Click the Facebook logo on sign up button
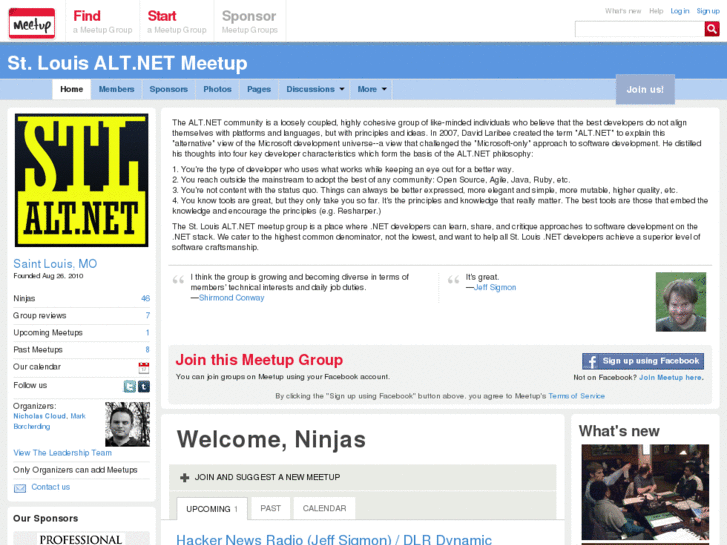Image resolution: width=727 pixels, height=545 pixels. [x=591, y=361]
